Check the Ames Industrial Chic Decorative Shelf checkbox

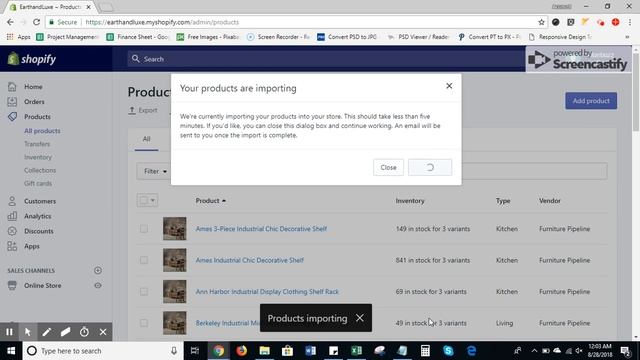pyautogui.click(x=144, y=260)
